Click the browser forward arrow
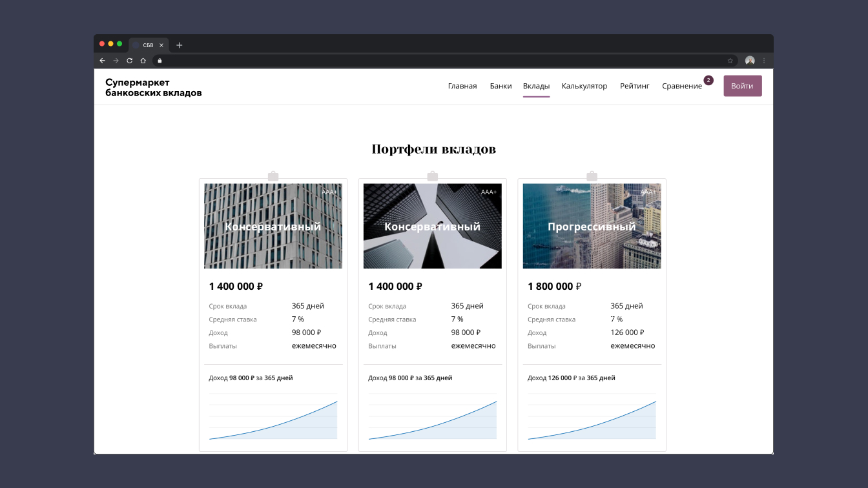Image resolution: width=868 pixels, height=488 pixels. coord(116,61)
